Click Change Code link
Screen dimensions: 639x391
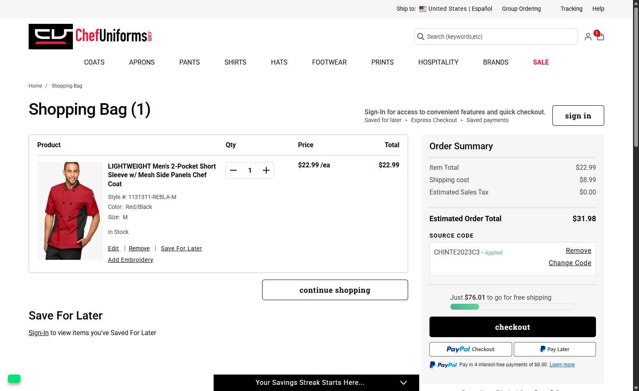[x=570, y=263]
